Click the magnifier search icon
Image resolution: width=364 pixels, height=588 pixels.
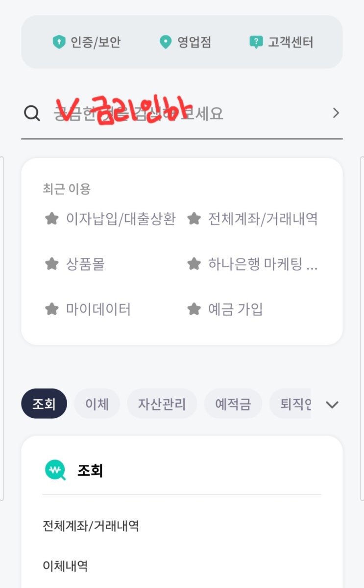tap(32, 114)
